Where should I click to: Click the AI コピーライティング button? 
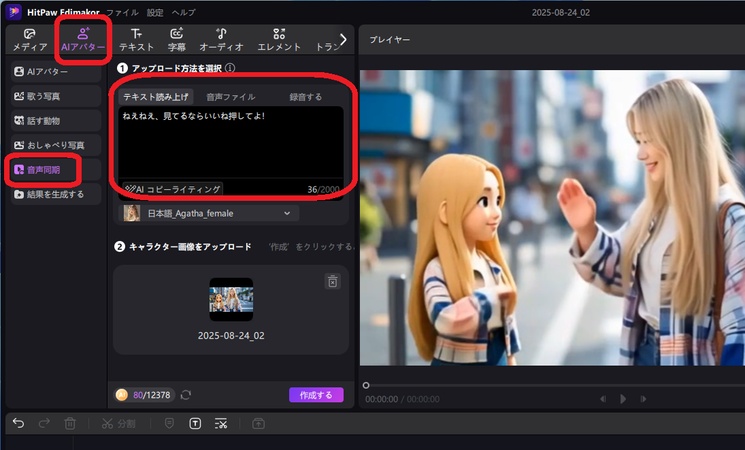173,189
